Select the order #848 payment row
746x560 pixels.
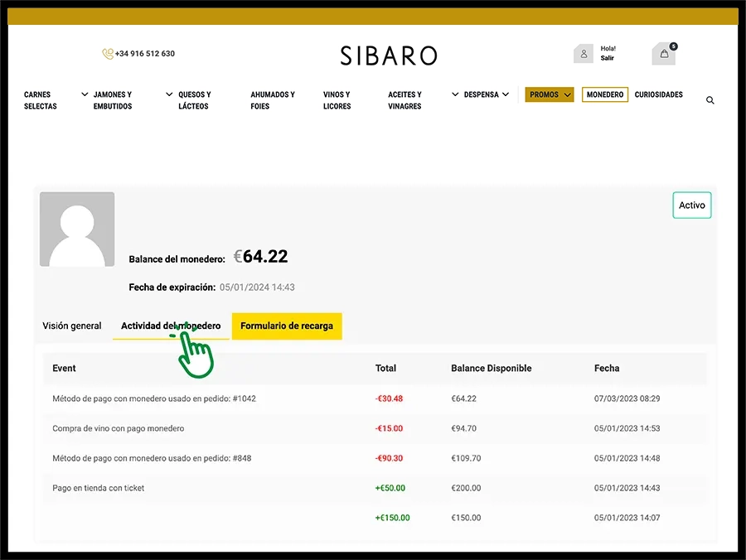point(375,458)
